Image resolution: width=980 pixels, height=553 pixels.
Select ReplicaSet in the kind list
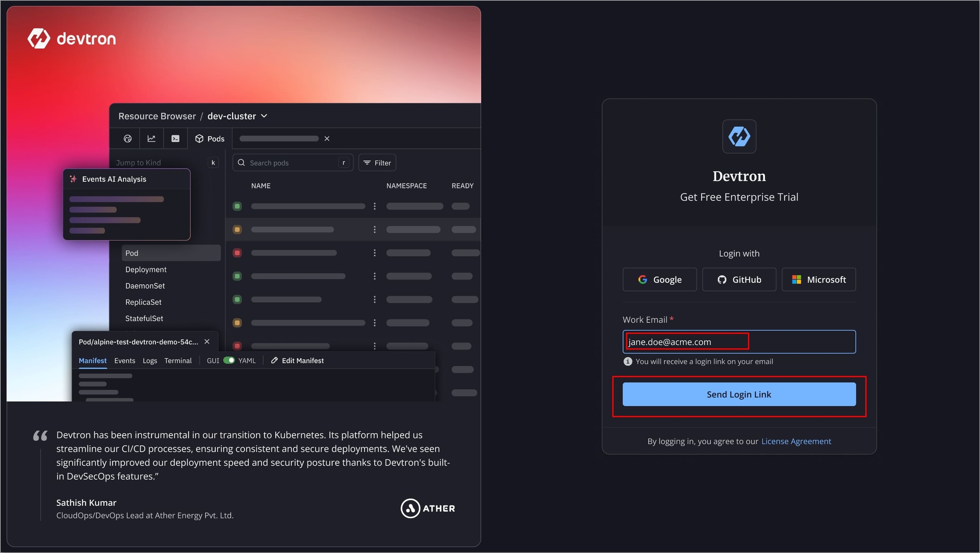coord(143,302)
